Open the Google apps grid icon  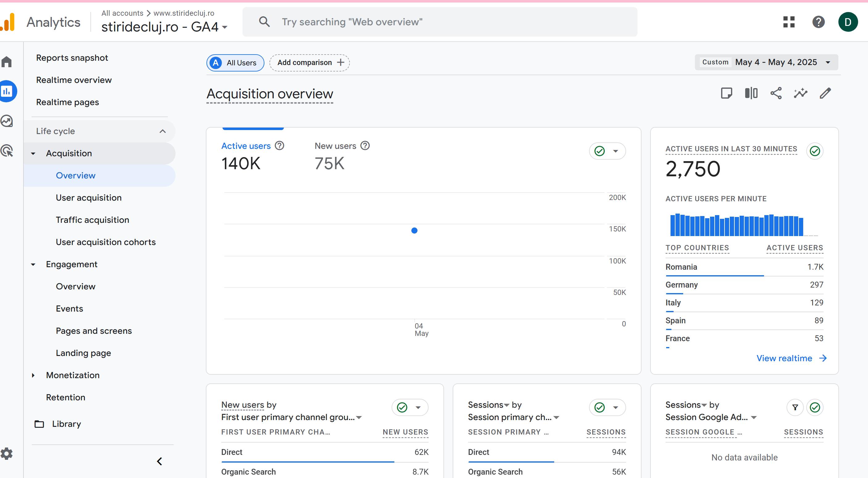[789, 22]
